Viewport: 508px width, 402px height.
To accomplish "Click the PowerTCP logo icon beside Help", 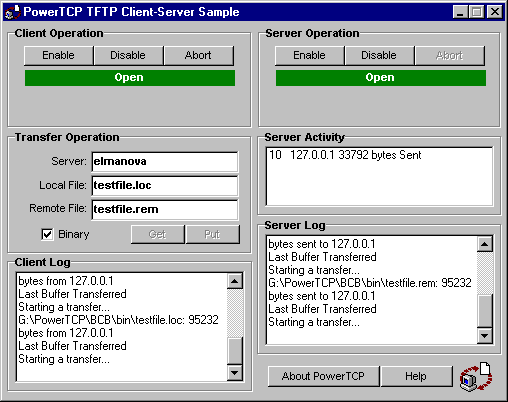I will coord(476,377).
